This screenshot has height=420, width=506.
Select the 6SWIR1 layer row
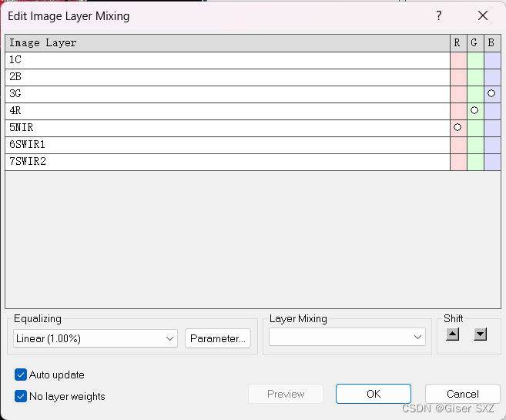228,146
